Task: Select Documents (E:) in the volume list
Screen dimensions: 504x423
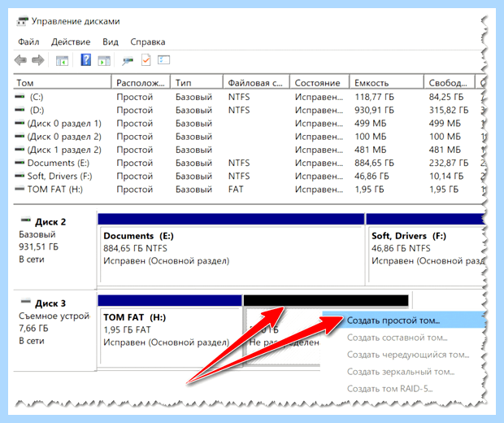Action: click(59, 163)
